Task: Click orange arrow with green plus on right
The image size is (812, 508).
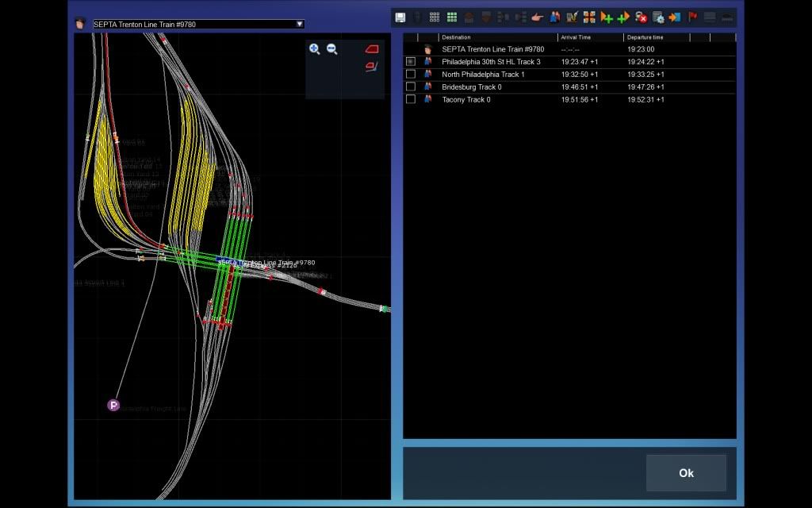Action: (607, 17)
